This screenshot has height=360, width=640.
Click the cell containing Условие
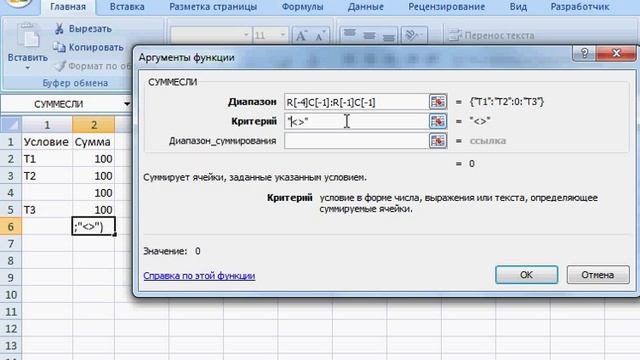click(47, 142)
